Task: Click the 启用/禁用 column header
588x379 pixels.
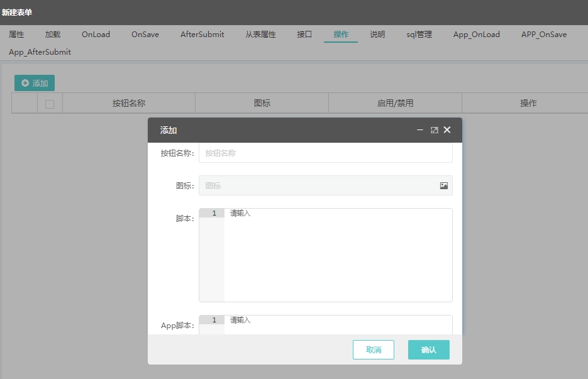Action: 395,103
